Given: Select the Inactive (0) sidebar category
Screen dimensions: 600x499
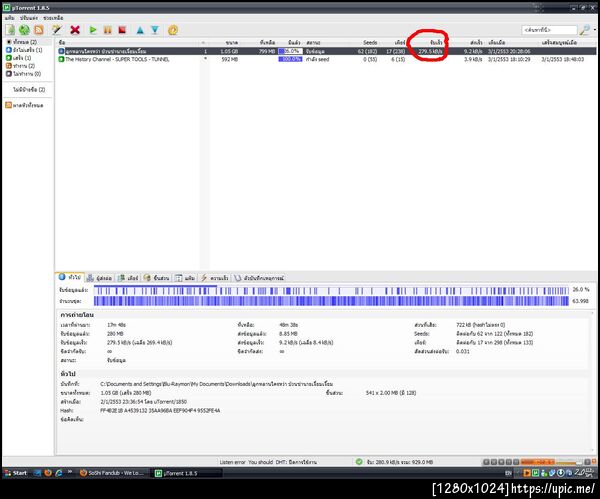Looking at the screenshot, I should 26,74.
